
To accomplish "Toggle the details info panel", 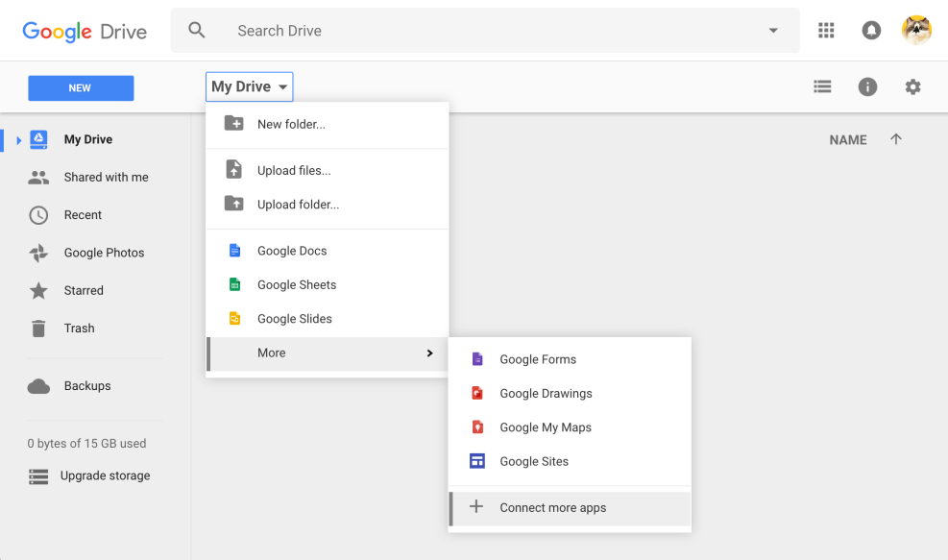I will point(867,86).
